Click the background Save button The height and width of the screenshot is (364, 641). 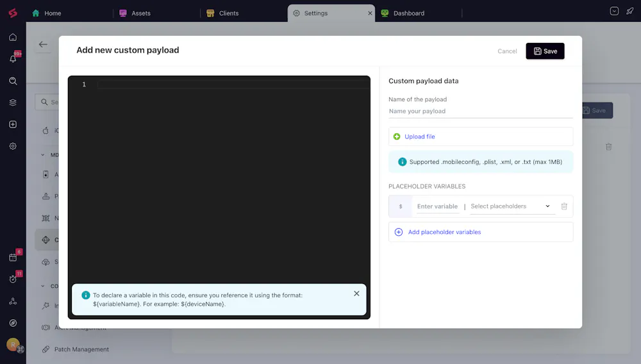click(597, 110)
